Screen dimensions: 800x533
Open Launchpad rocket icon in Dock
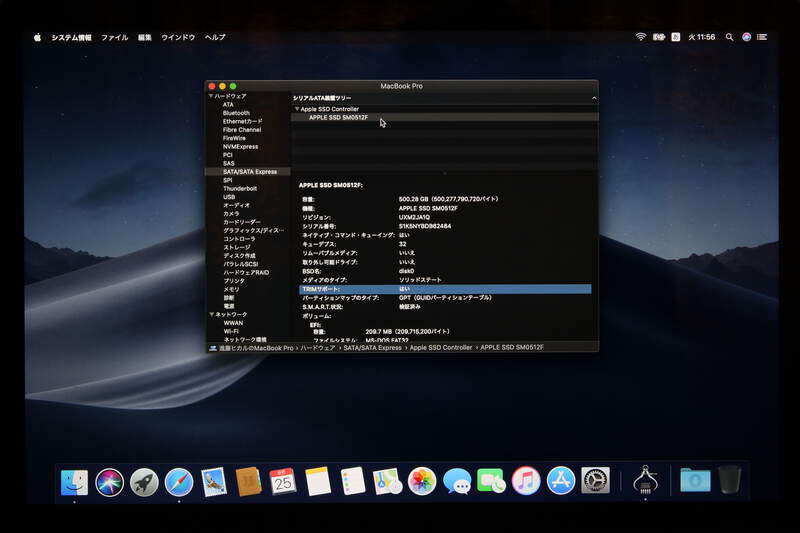coord(144,481)
